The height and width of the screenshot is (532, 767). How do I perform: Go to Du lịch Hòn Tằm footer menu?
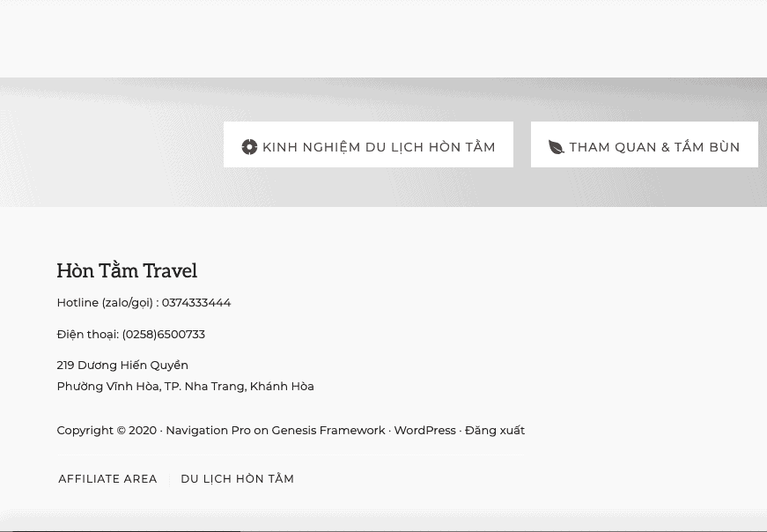237,479
